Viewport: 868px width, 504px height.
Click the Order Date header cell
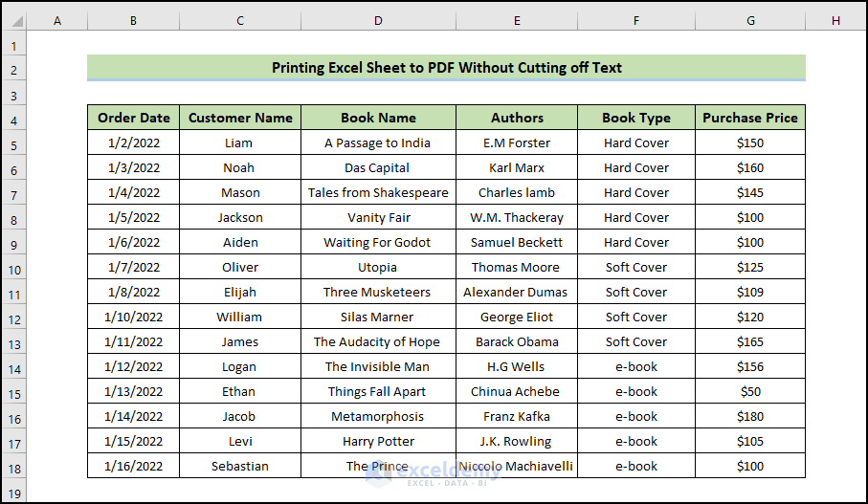click(133, 119)
